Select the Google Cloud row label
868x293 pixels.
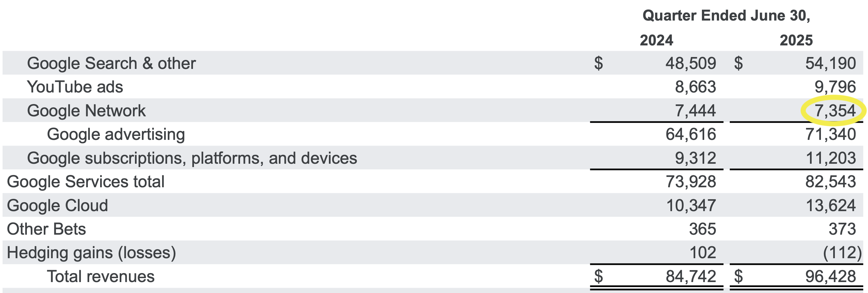tap(57, 205)
